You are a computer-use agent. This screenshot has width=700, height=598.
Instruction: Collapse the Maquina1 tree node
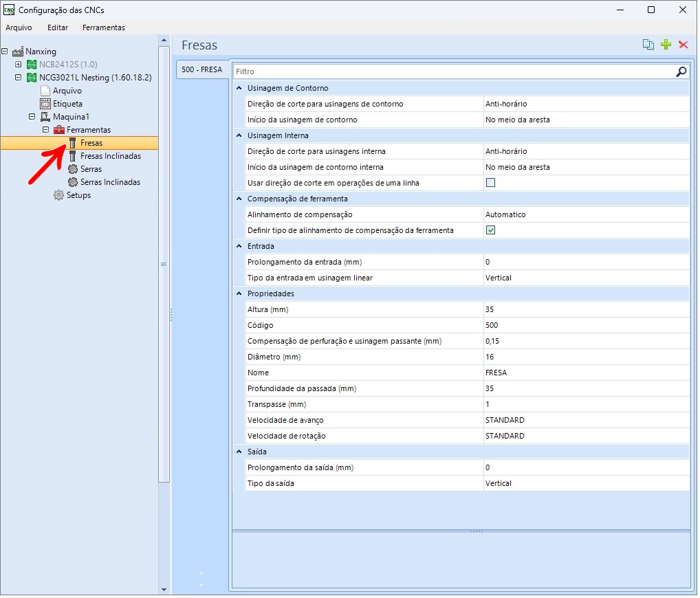(32, 117)
